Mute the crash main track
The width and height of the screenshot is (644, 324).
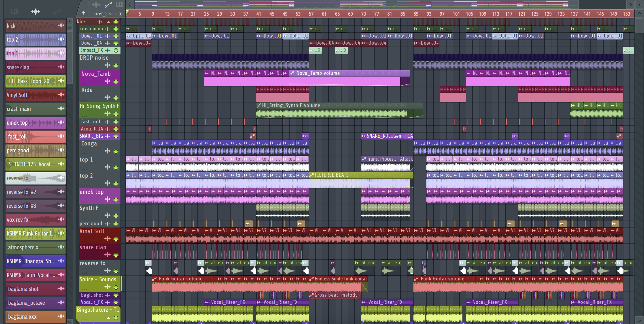[116, 29]
